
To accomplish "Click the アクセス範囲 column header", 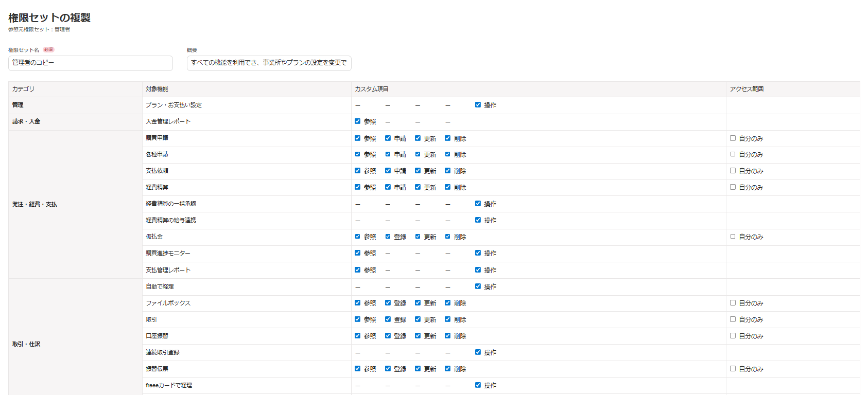I will click(793, 89).
